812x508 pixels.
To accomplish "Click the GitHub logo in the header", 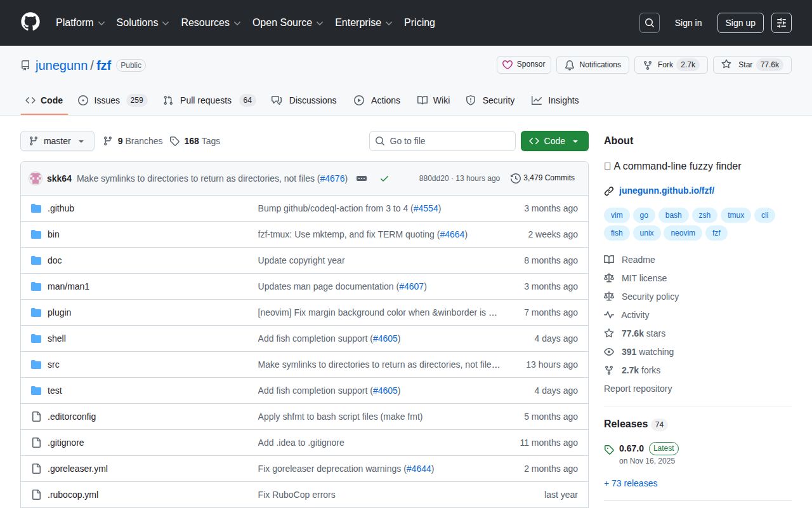I will click(x=30, y=23).
